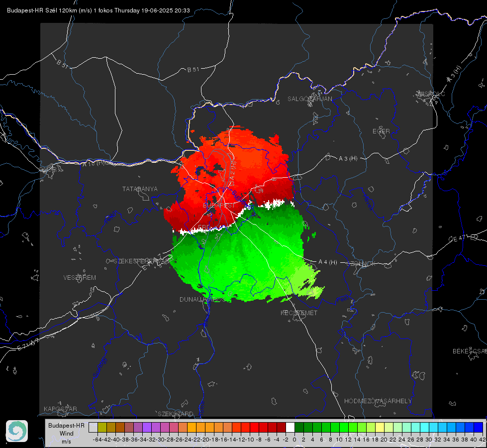
Task: Click the BÉKÉSCSABA city label
Action: [470, 351]
